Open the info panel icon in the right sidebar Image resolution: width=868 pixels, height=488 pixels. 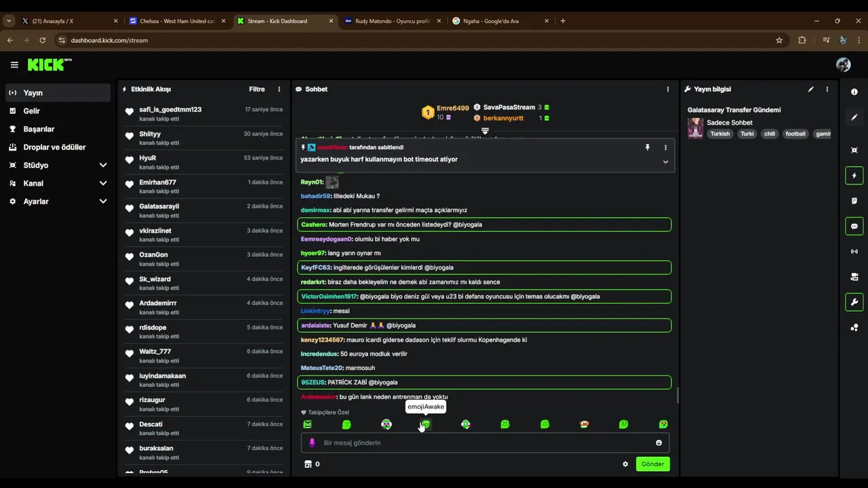pos(854,92)
